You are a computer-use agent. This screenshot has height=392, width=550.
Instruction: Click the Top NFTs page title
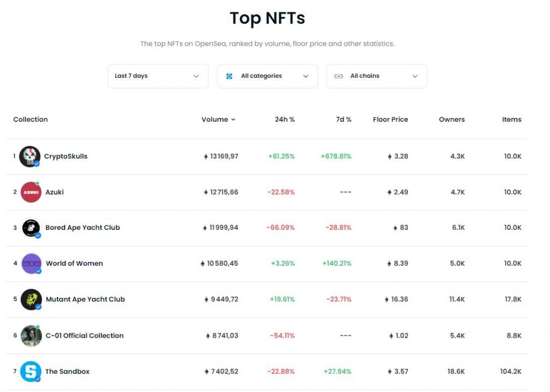[x=267, y=18]
